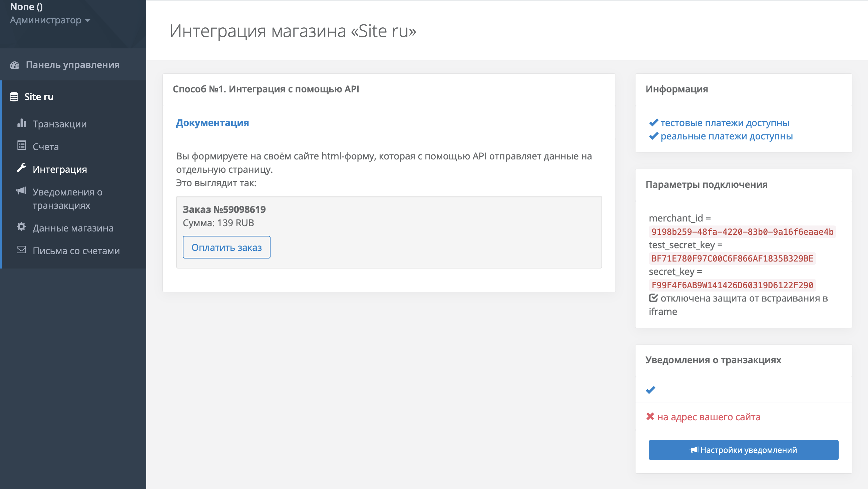Viewport: 868px width, 489px height.
Task: Click the Сумма: 139 RUB text
Action: pos(219,223)
